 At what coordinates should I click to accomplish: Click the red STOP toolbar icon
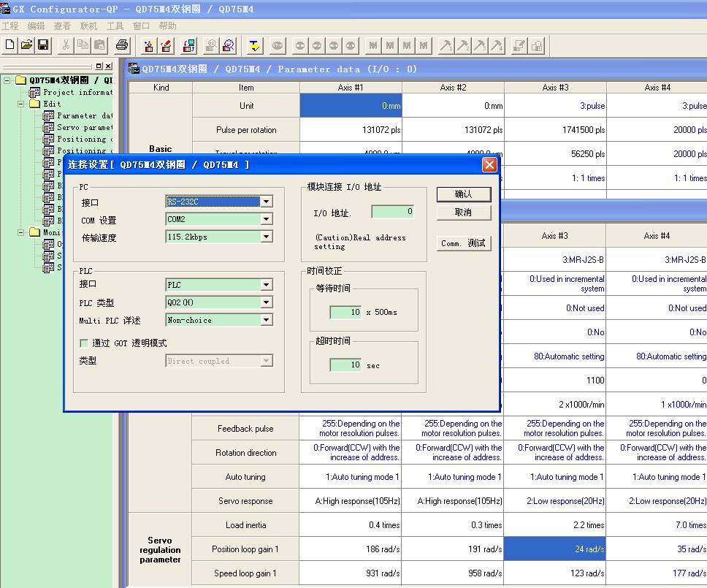(x=277, y=45)
